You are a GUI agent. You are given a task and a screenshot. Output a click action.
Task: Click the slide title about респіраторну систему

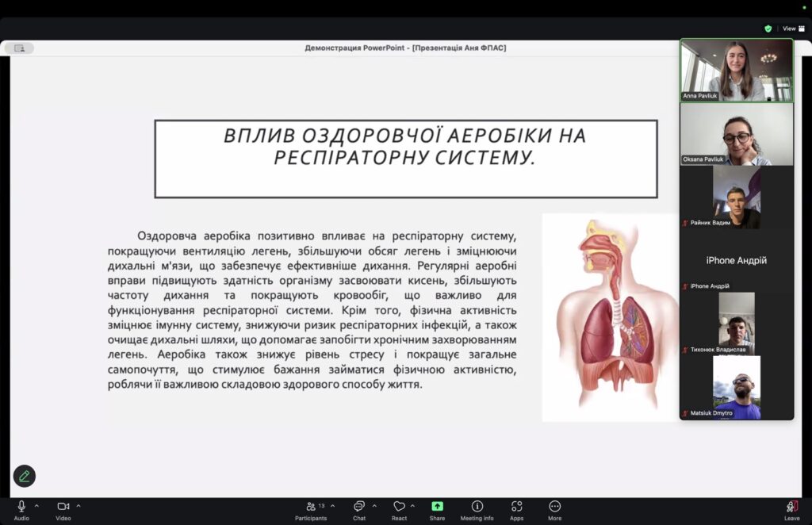[x=405, y=146]
